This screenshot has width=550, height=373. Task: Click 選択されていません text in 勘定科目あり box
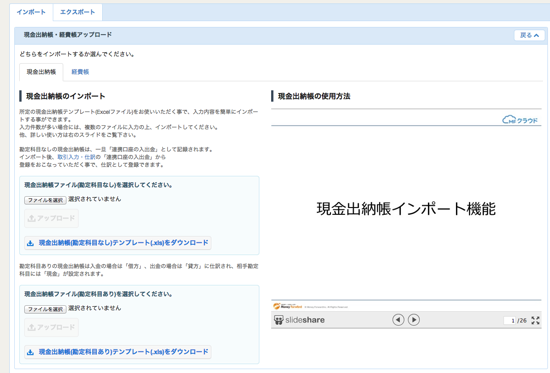pos(95,308)
